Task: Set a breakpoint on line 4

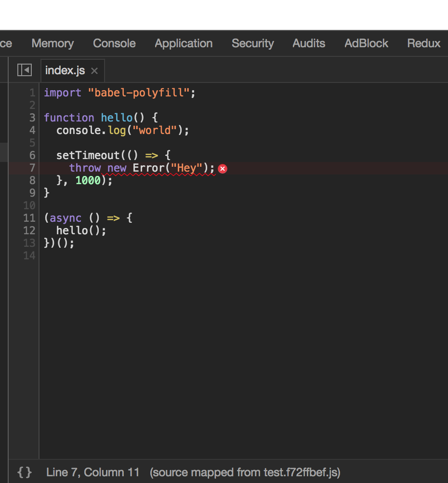Action: click(x=32, y=130)
